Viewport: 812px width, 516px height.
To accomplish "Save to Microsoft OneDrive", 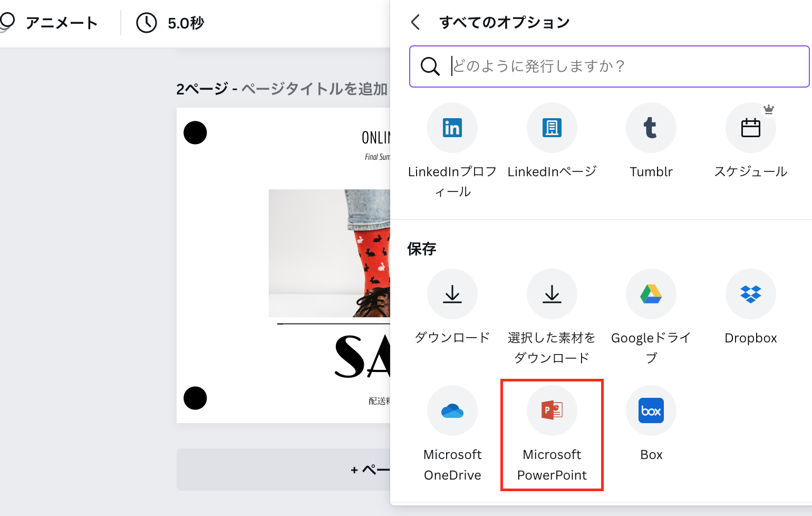I will [x=452, y=410].
